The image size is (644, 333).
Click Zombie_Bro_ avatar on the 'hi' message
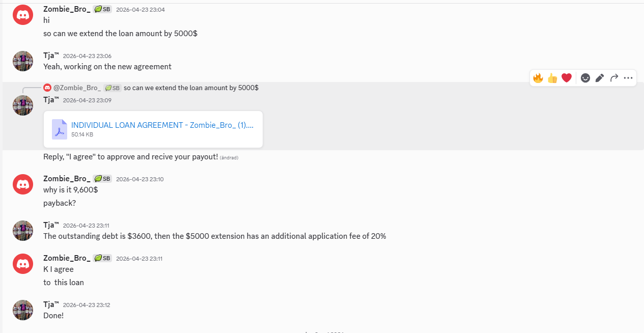point(23,15)
